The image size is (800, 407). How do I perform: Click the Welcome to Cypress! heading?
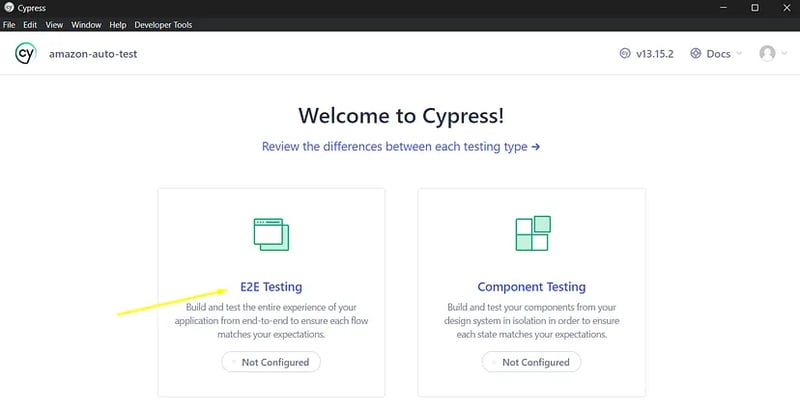[x=401, y=116]
